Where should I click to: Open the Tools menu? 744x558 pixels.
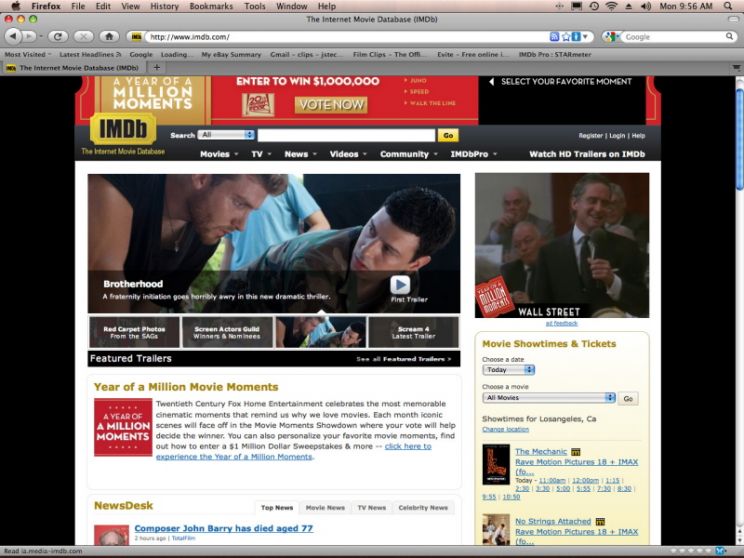(255, 6)
